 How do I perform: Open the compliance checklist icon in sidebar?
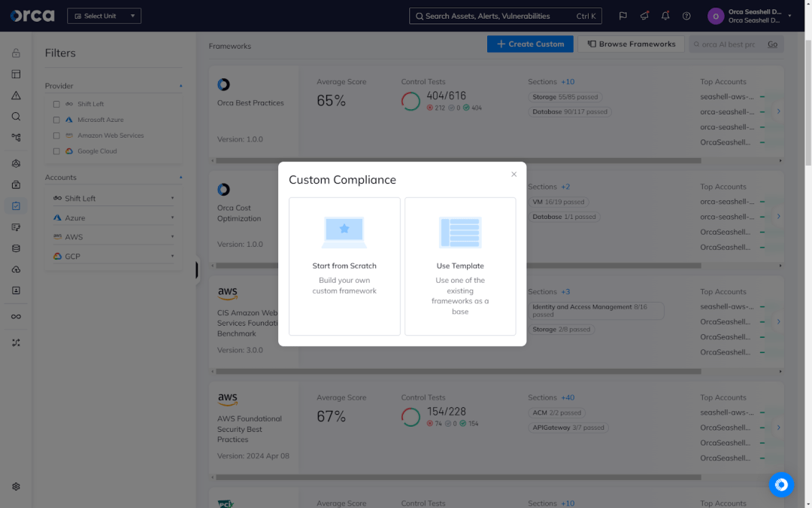tap(16, 205)
